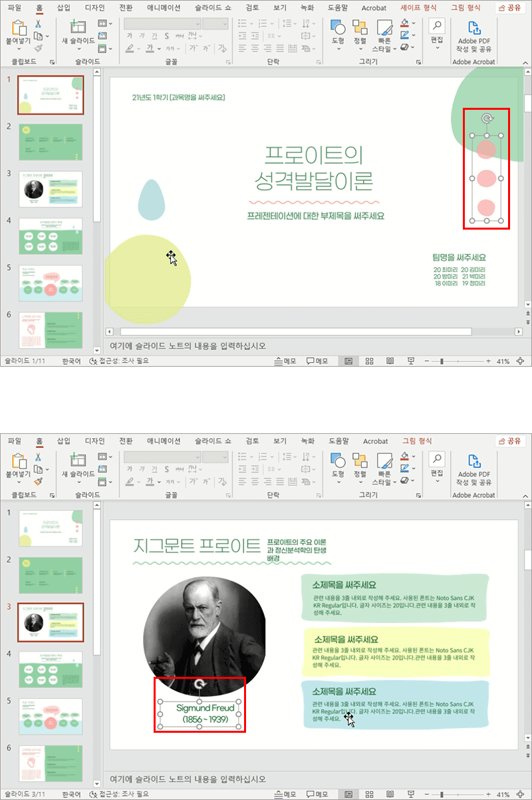Viewport: 532px width, 800px height.
Task: Fit slide to window, top status bar
Action: coord(521,361)
